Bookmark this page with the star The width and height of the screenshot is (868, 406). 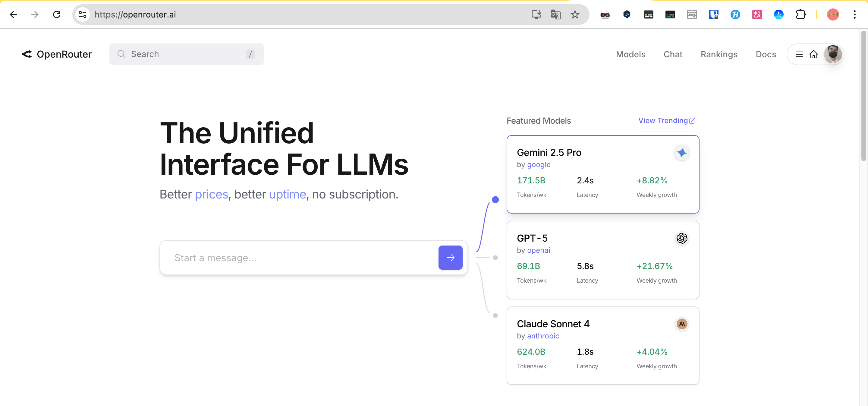click(575, 14)
